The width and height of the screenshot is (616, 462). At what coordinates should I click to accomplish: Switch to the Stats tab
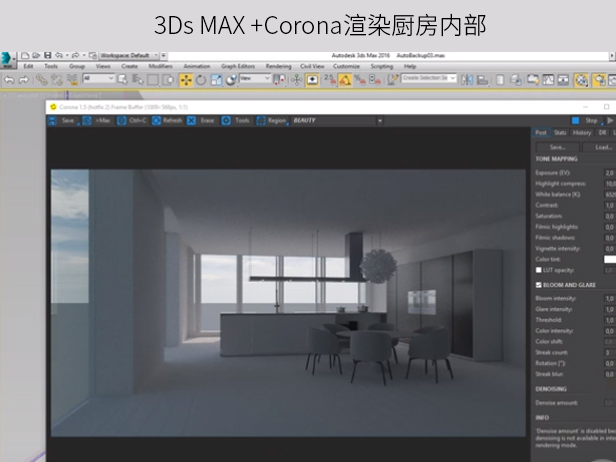[x=560, y=132]
